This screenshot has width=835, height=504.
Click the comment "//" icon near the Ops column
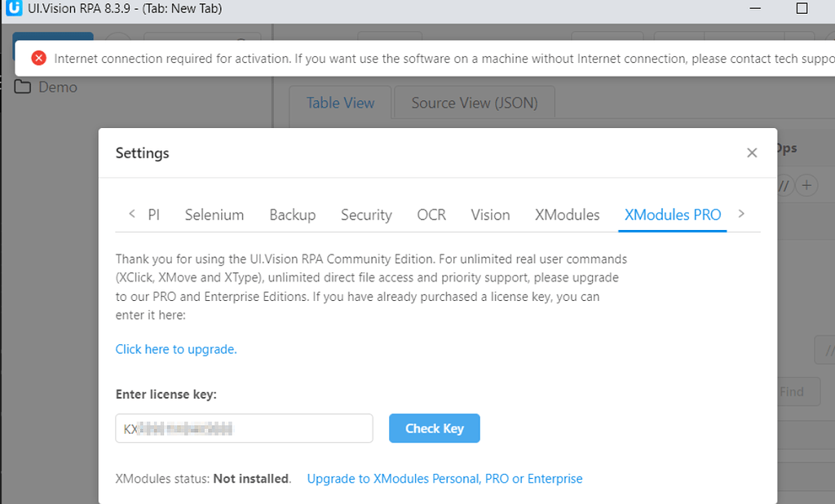(x=782, y=185)
